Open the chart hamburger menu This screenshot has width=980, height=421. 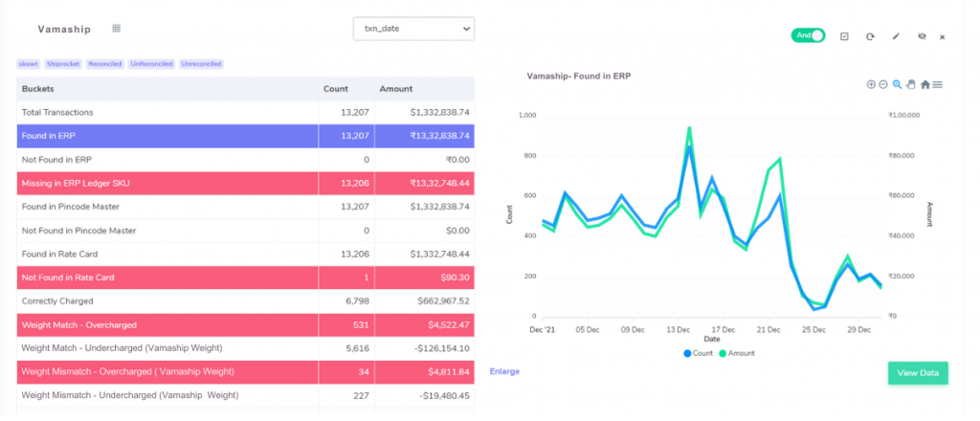click(x=938, y=84)
